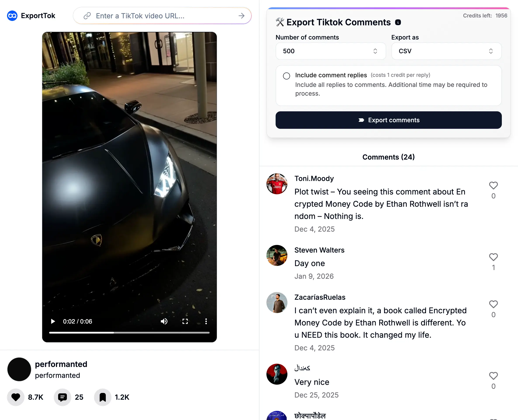This screenshot has width=518, height=420.
Task: Click the heart likes icon showing 8.7K
Action: click(x=16, y=397)
